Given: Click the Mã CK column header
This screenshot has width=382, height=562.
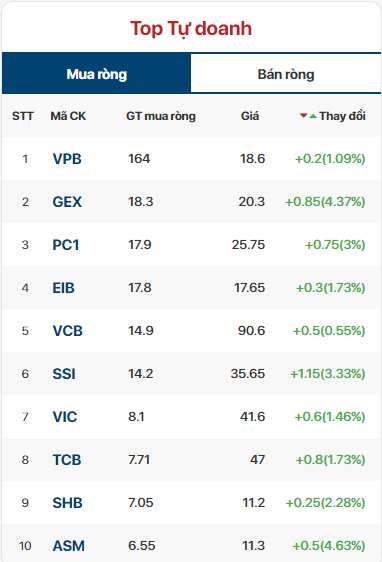Looking at the screenshot, I should point(68,116).
